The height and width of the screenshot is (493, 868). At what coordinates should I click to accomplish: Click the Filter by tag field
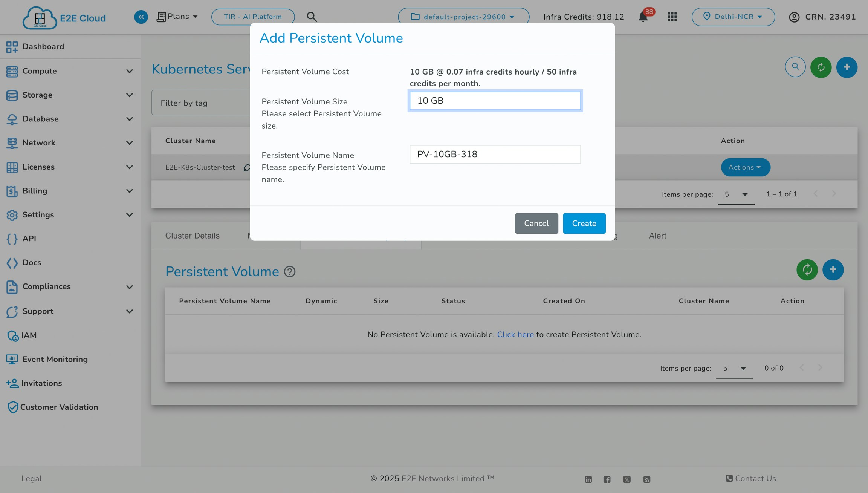pyautogui.click(x=201, y=103)
